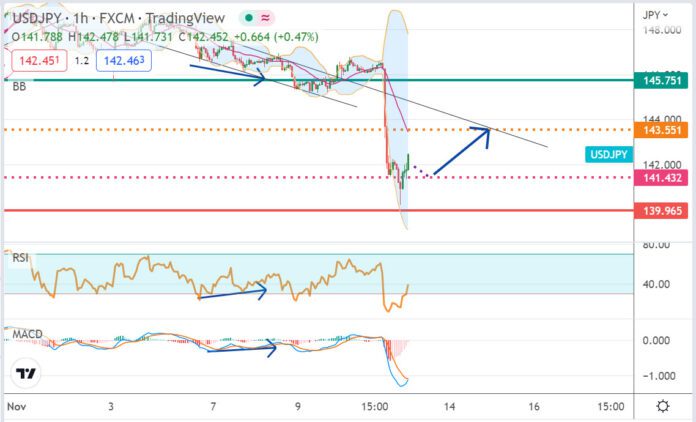Screen dimensions: 696x422
Task: Click the Nov date axis label
Action: coord(17,406)
